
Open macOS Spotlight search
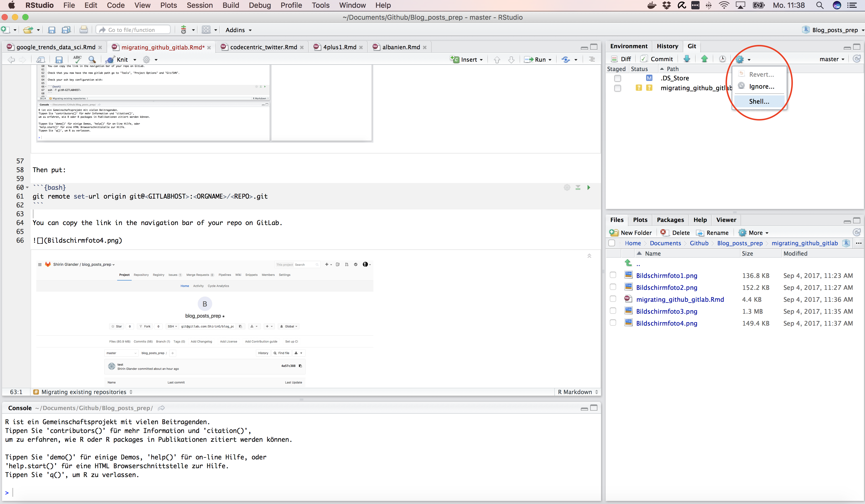(820, 5)
